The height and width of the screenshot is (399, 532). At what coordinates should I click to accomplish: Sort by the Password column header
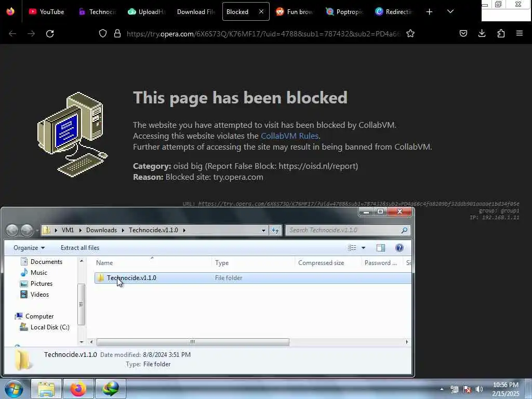click(x=382, y=262)
